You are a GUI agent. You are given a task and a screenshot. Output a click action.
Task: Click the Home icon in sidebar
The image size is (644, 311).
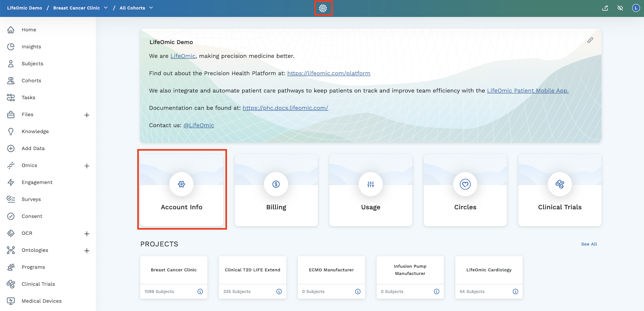(x=11, y=30)
